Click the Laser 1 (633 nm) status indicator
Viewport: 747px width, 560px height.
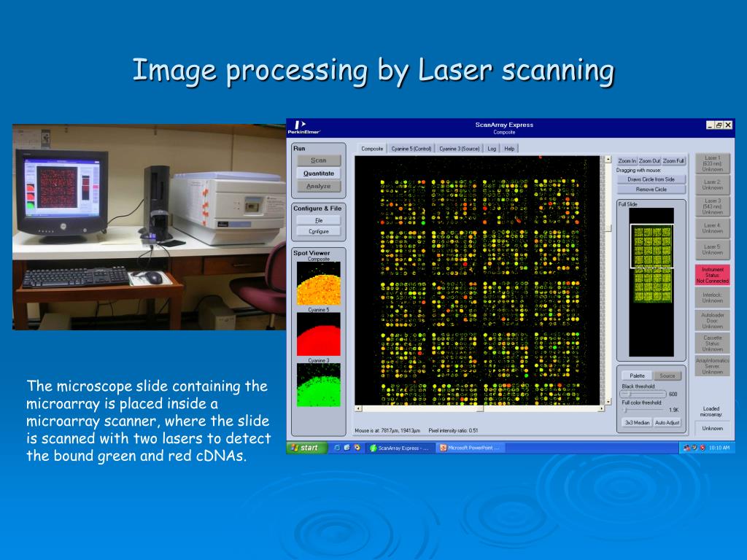coord(712,163)
